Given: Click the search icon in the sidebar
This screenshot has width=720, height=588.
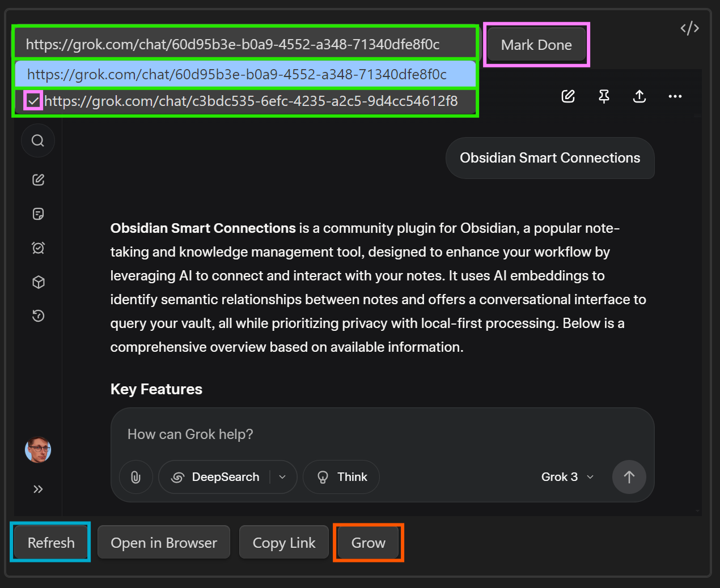Looking at the screenshot, I should coord(38,140).
